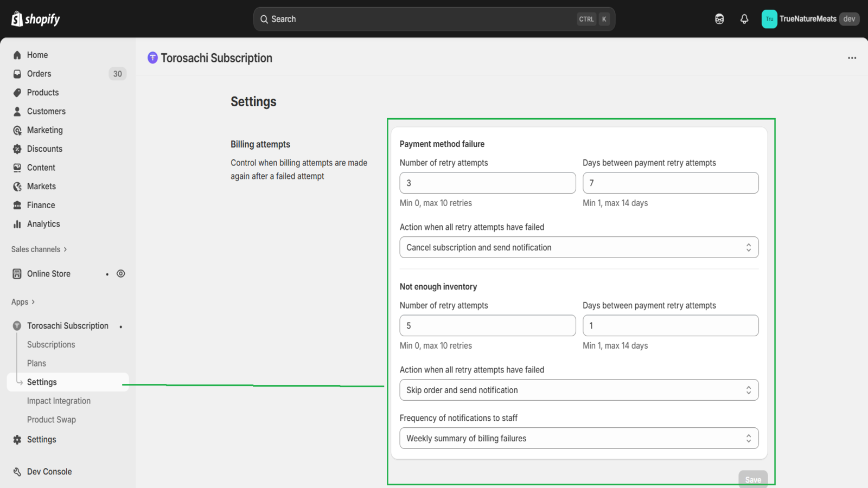Open Impact Integration page
The height and width of the screenshot is (488, 868).
point(59,401)
